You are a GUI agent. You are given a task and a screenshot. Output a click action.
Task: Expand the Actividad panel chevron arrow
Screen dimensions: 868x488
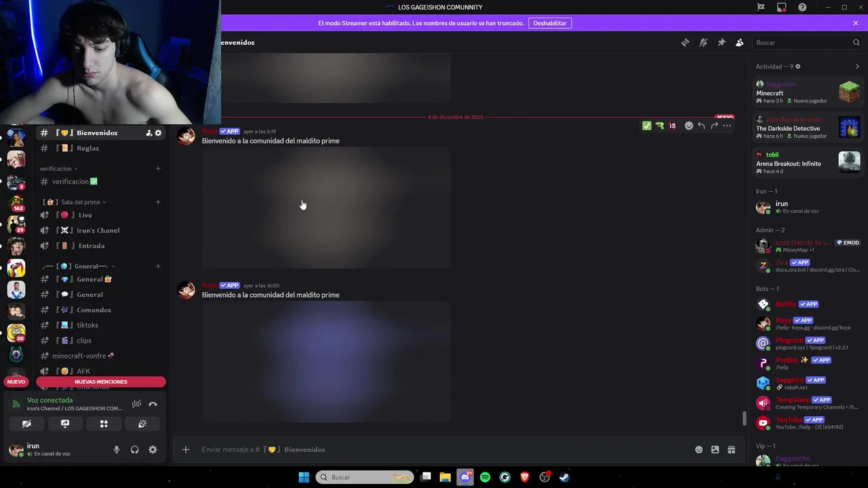(857, 66)
